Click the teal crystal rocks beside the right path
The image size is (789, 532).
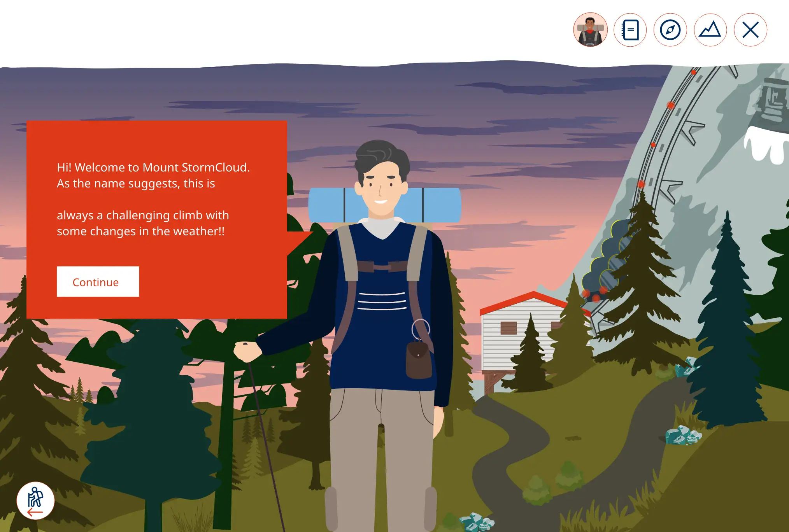coord(683,436)
